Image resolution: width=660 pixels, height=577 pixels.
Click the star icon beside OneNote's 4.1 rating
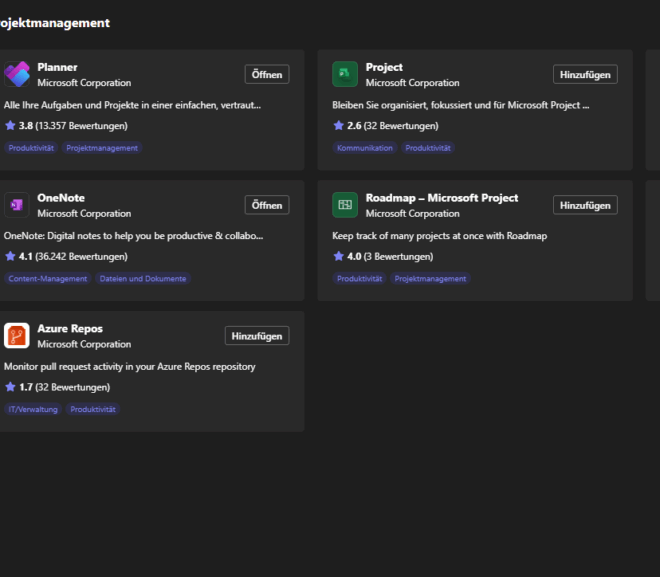pos(10,256)
